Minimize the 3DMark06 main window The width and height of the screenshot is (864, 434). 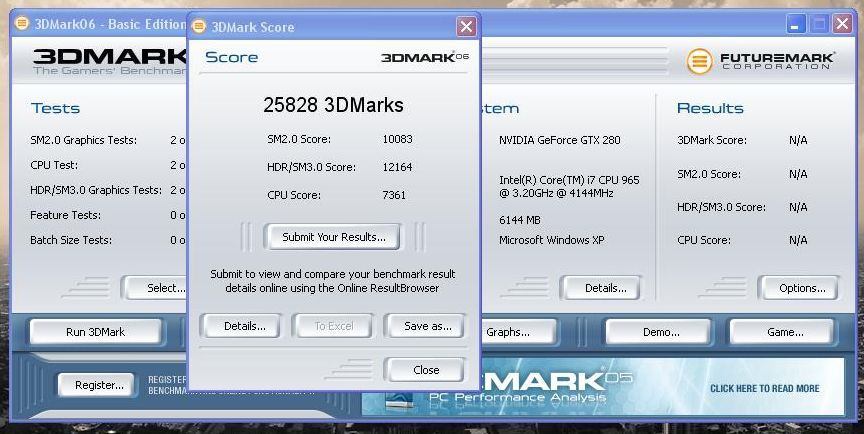pyautogui.click(x=796, y=24)
